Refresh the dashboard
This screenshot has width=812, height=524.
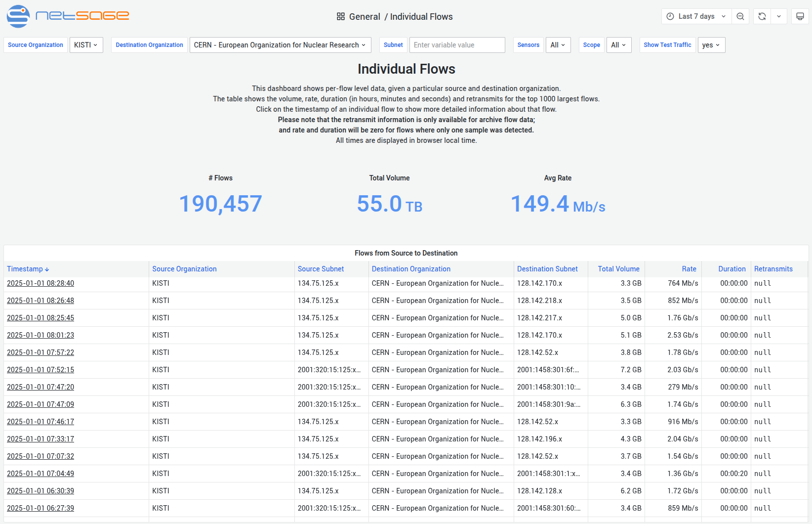(762, 16)
